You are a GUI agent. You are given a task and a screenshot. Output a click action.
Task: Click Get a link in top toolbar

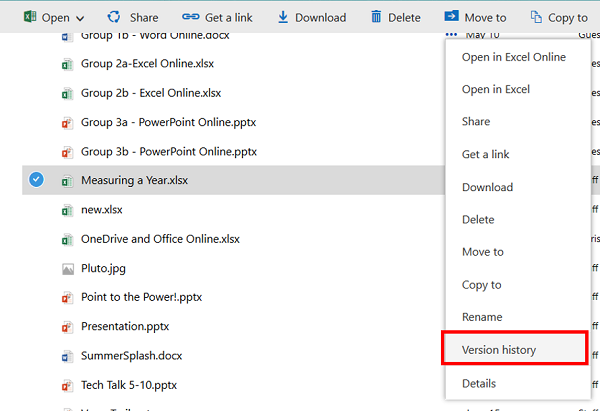click(229, 18)
